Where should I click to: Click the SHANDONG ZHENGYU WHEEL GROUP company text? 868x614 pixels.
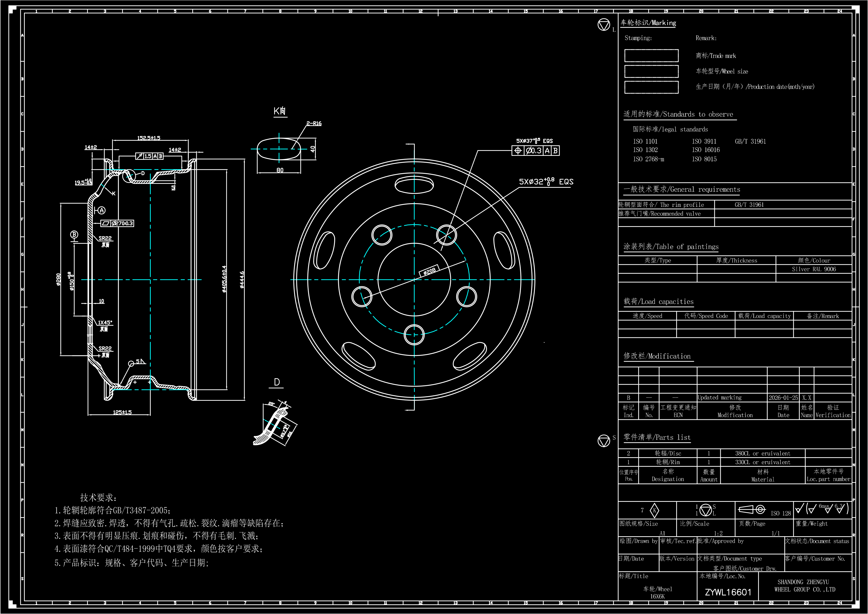pyautogui.click(x=804, y=586)
